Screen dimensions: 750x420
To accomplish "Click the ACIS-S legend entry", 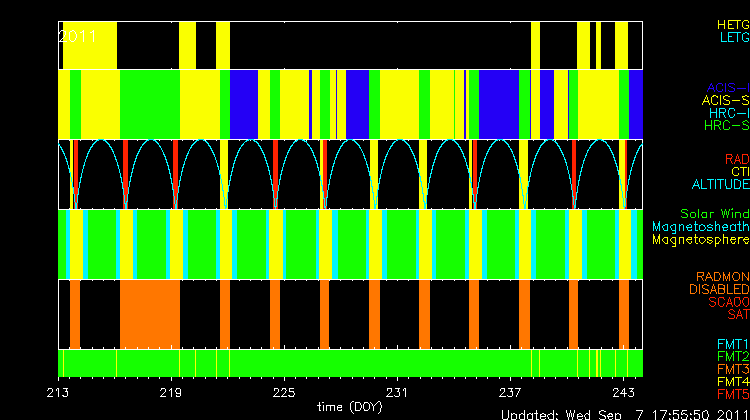I will 724,100.
